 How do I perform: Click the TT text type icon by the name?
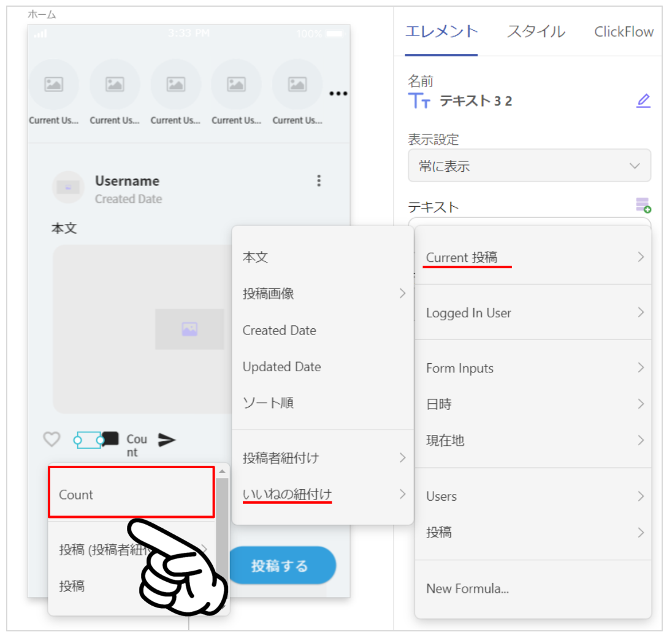point(419,101)
